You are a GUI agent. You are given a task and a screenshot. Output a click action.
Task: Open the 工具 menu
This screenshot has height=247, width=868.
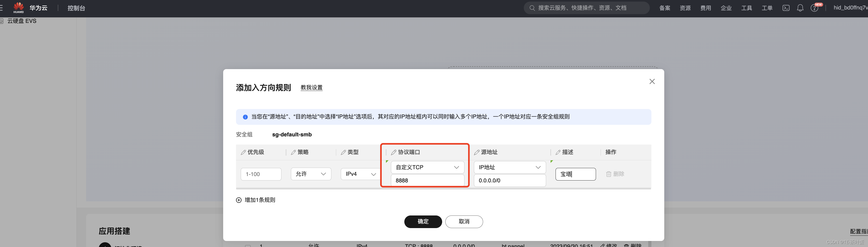point(746,8)
